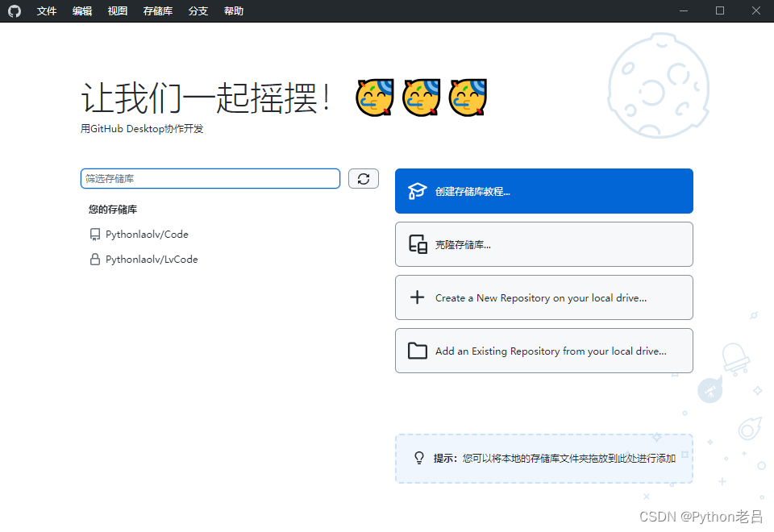The image size is (774, 532).
Task: Click the 筛选存储库 filter input field
Action: click(210, 178)
